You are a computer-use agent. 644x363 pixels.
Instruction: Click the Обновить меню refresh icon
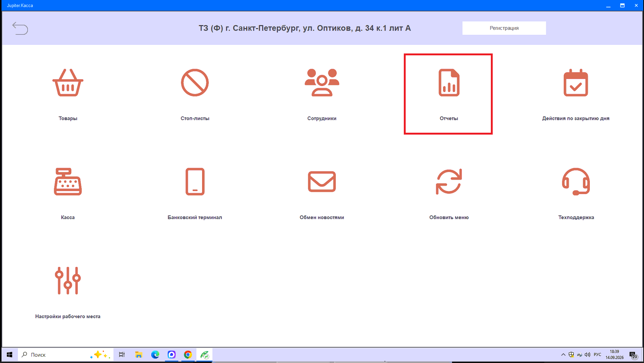[449, 182]
